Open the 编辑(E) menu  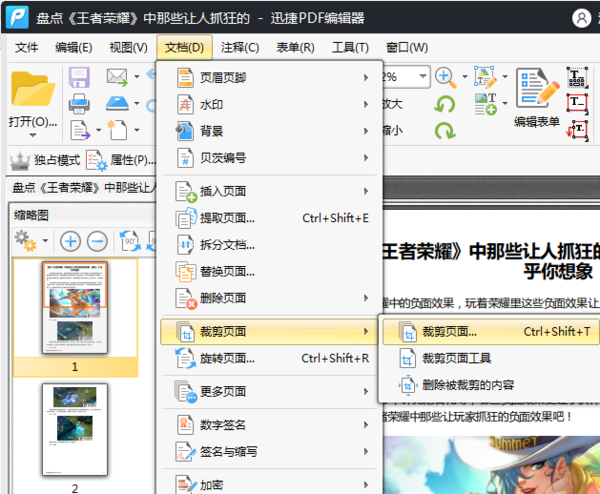[x=73, y=47]
